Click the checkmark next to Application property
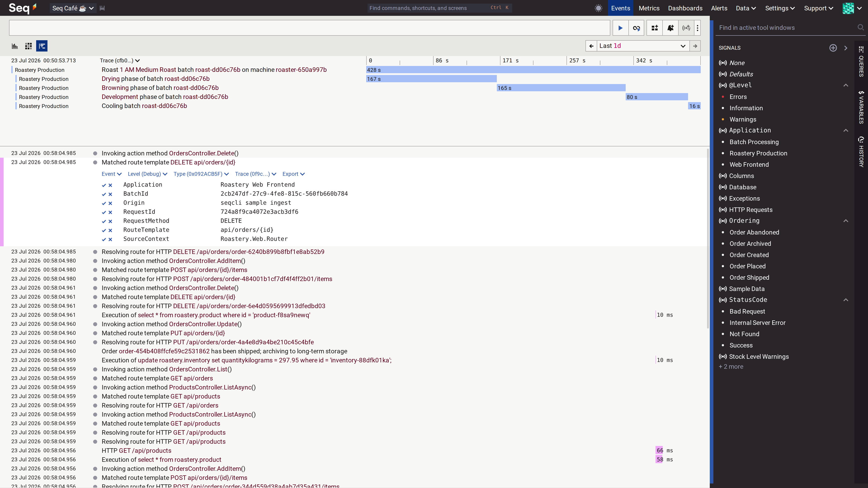Screen dimensions: 868x488 point(104,185)
